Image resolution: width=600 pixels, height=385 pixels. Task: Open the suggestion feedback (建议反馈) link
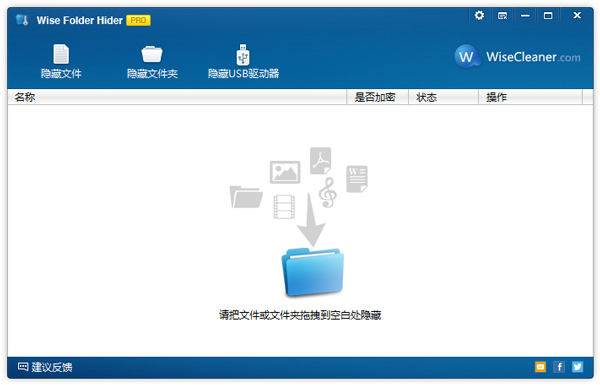point(45,367)
